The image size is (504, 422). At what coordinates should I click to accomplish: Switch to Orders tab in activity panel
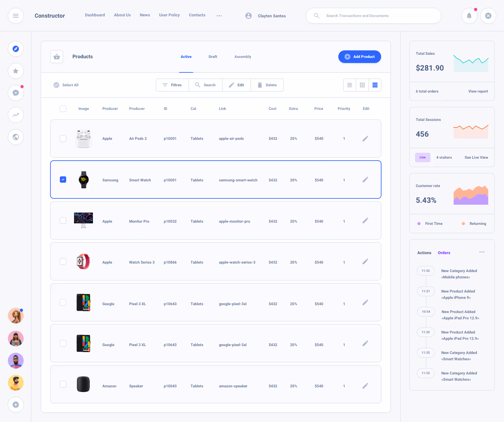(444, 253)
